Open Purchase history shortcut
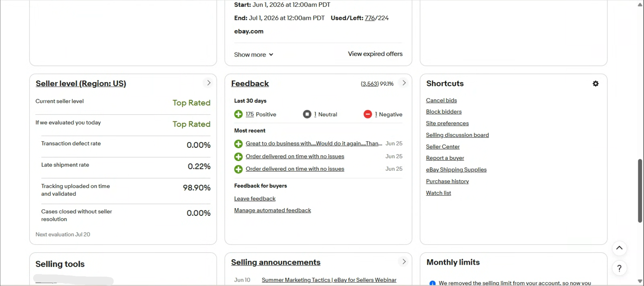 (447, 181)
